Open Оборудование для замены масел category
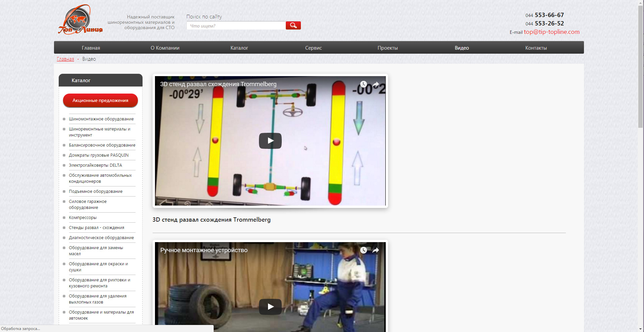 [96, 251]
